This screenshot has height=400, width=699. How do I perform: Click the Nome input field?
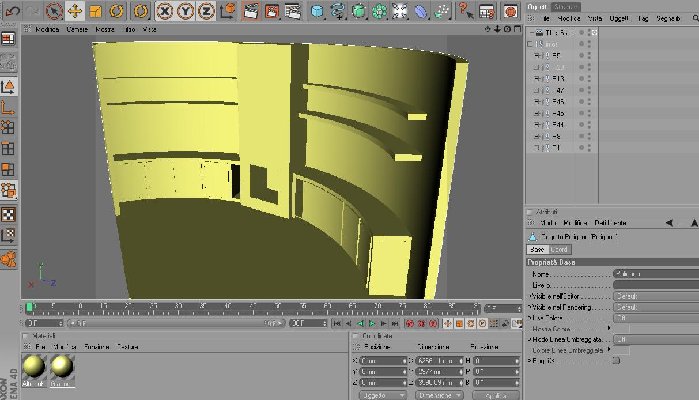pyautogui.click(x=656, y=274)
